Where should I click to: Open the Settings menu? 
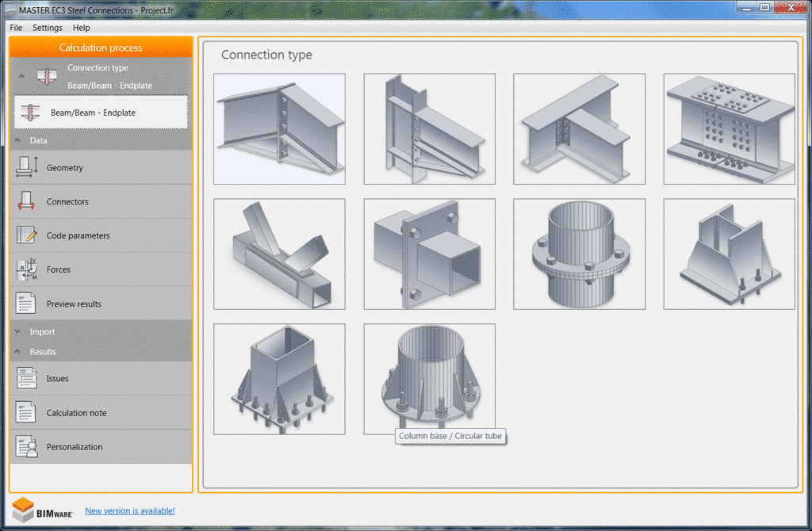[47, 28]
